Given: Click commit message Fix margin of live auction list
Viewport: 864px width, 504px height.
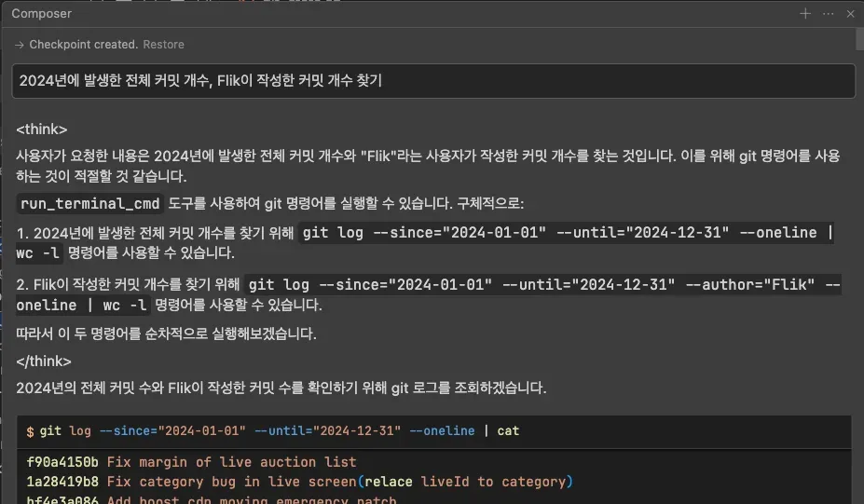Looking at the screenshot, I should (231, 462).
